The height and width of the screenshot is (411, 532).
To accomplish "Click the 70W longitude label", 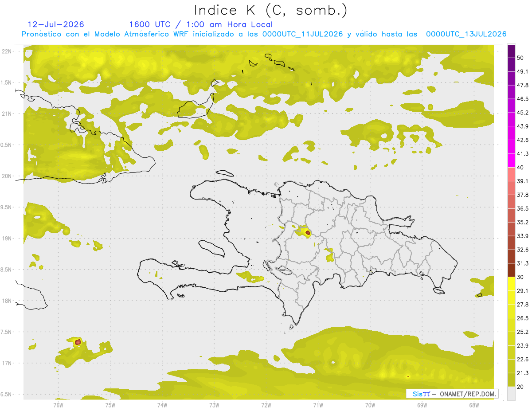I will tap(370, 405).
